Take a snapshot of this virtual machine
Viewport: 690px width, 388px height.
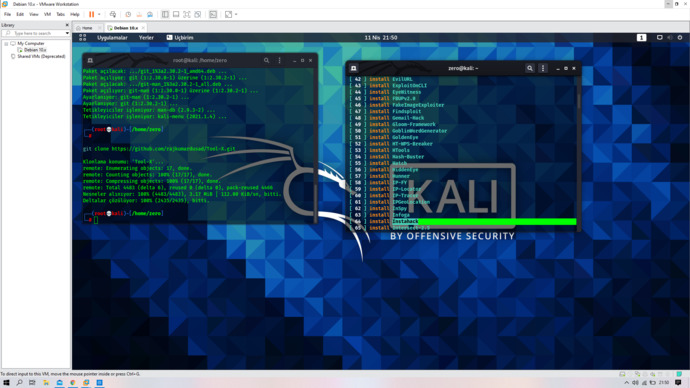(128, 15)
